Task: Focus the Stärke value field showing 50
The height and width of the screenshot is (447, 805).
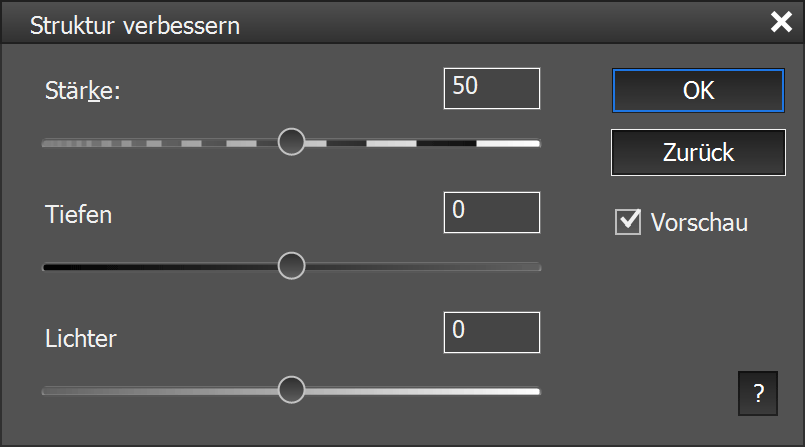Action: 491,88
